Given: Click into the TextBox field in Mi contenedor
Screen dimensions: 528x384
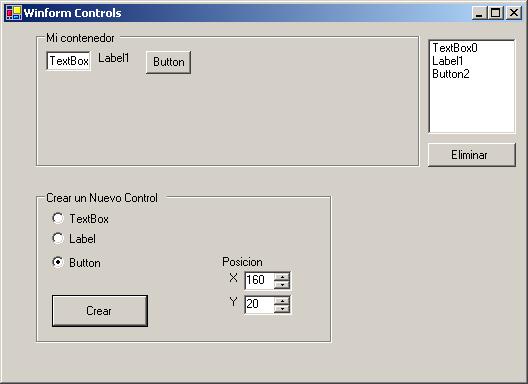Looking at the screenshot, I should tap(69, 61).
